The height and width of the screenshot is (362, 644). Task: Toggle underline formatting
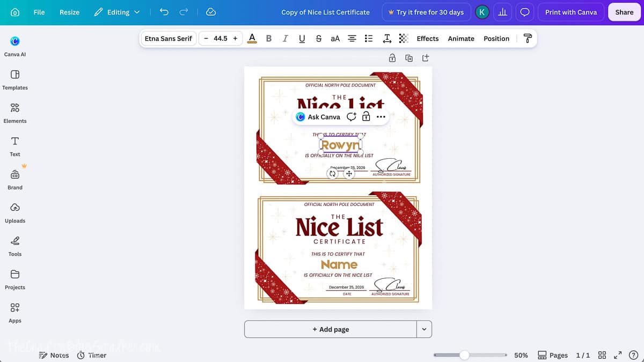(x=302, y=39)
